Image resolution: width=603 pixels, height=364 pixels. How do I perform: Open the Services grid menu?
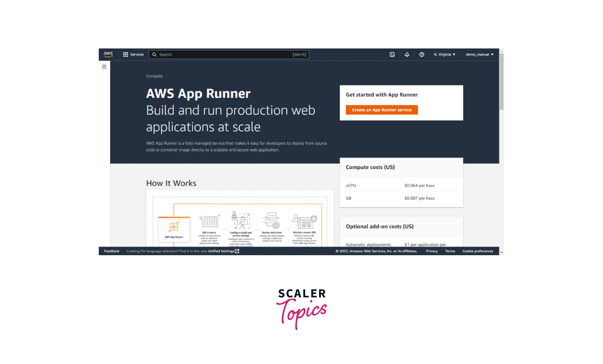click(x=126, y=55)
